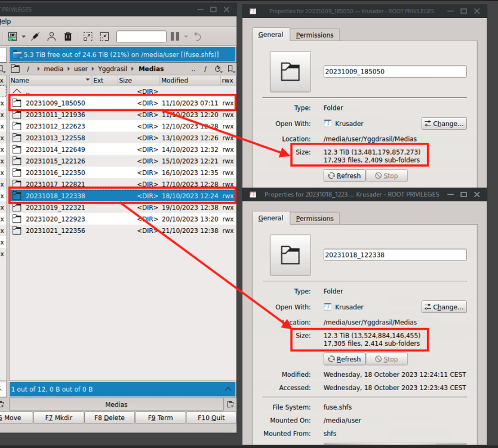Open Permissions tab in 20231009_185050 properties
The image size is (498, 448).
coord(315,35)
